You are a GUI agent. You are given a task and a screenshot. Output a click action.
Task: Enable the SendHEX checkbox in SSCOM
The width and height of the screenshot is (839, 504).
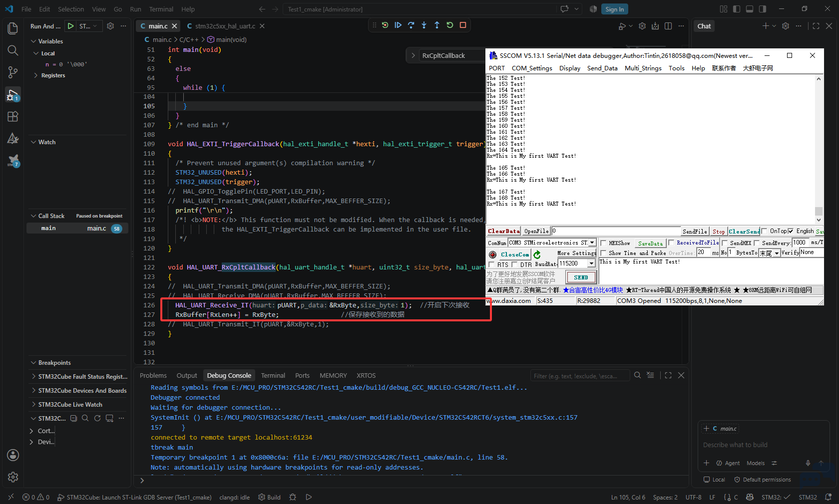725,243
